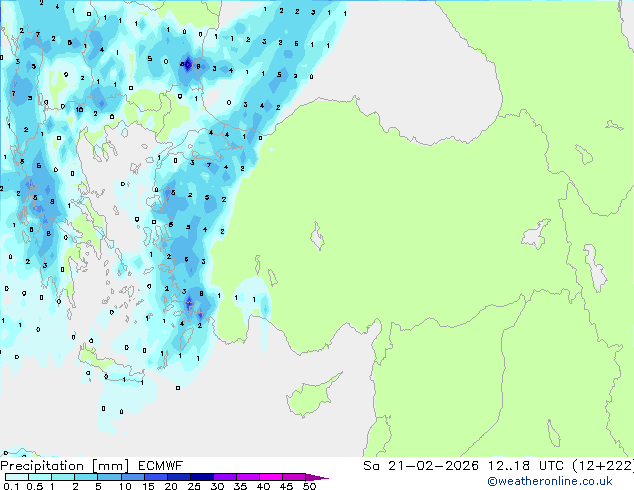
Task: Click the 0.1–0.5 mm legend color swatch
Action: point(17,477)
